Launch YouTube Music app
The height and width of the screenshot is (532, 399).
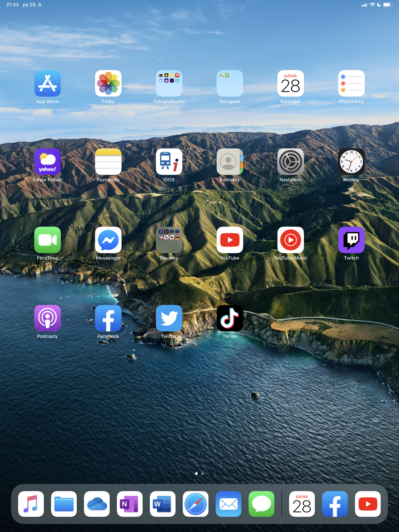click(x=290, y=240)
